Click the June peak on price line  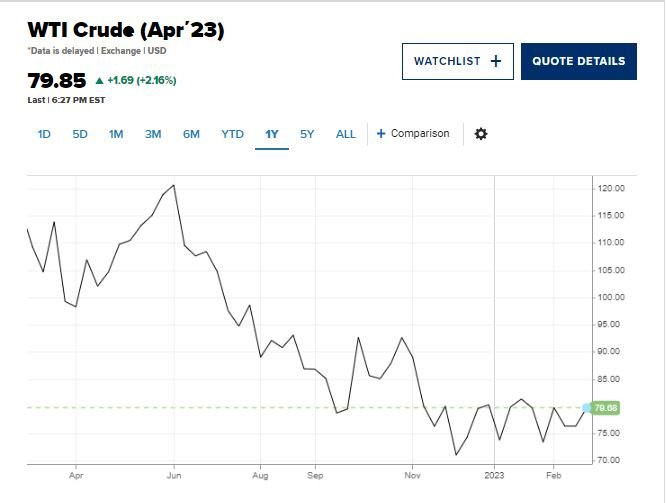coord(174,185)
